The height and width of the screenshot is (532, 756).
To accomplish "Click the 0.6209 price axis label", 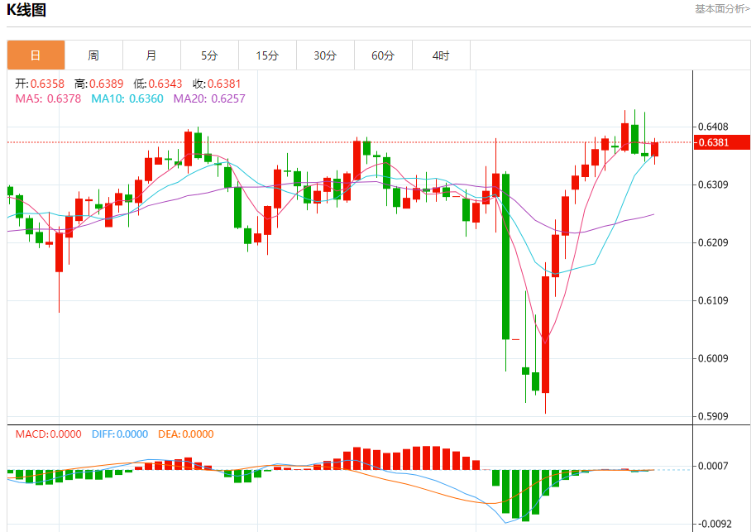I will click(713, 242).
